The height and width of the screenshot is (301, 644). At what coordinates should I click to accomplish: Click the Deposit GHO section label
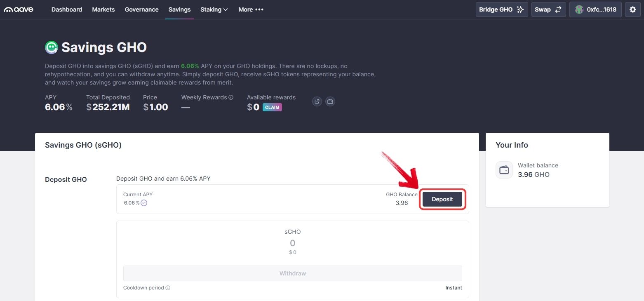(66, 180)
